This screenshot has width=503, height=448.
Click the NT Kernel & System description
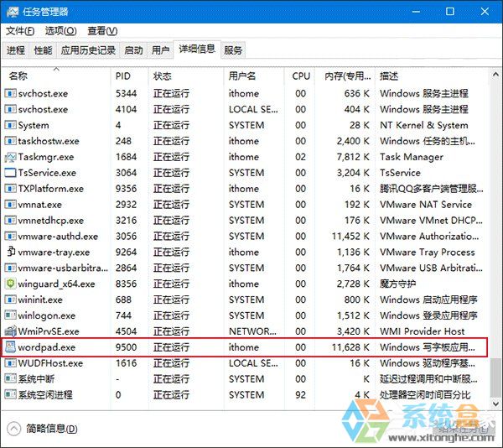pyautogui.click(x=423, y=125)
